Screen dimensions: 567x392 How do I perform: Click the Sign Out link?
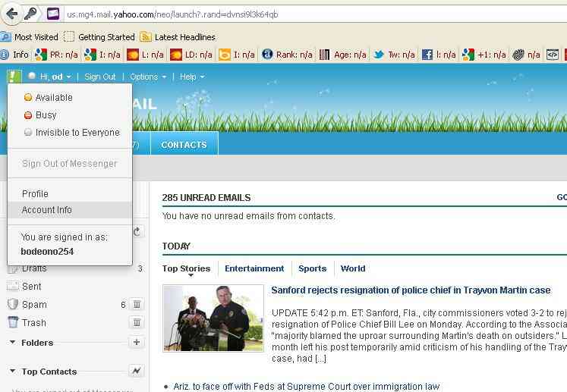(100, 77)
